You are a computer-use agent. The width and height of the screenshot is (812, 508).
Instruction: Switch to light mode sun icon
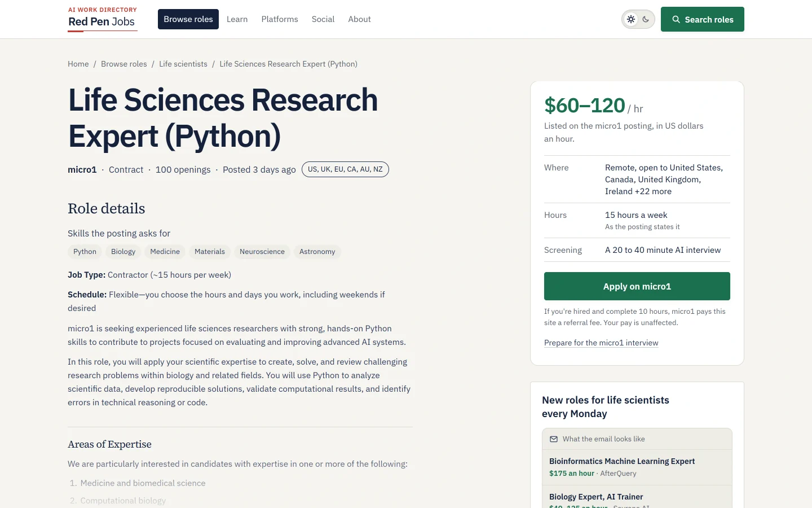[x=631, y=19]
